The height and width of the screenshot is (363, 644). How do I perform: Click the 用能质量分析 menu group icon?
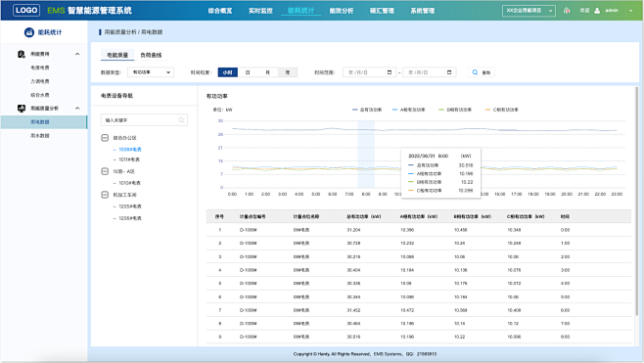[22, 109]
